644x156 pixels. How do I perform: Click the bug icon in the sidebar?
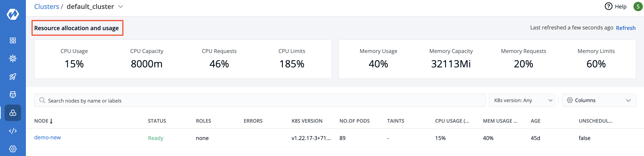coord(13,95)
